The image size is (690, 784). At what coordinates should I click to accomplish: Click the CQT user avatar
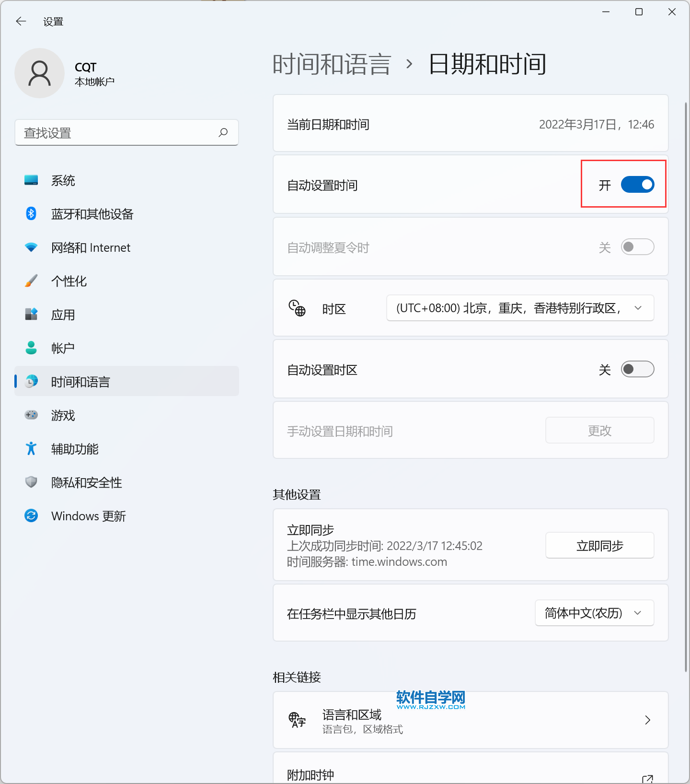(x=39, y=73)
